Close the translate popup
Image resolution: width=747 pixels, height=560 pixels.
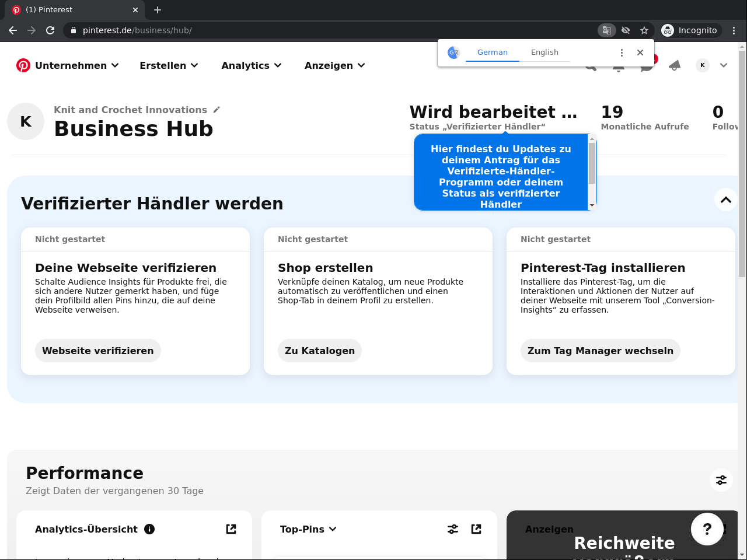pos(640,52)
